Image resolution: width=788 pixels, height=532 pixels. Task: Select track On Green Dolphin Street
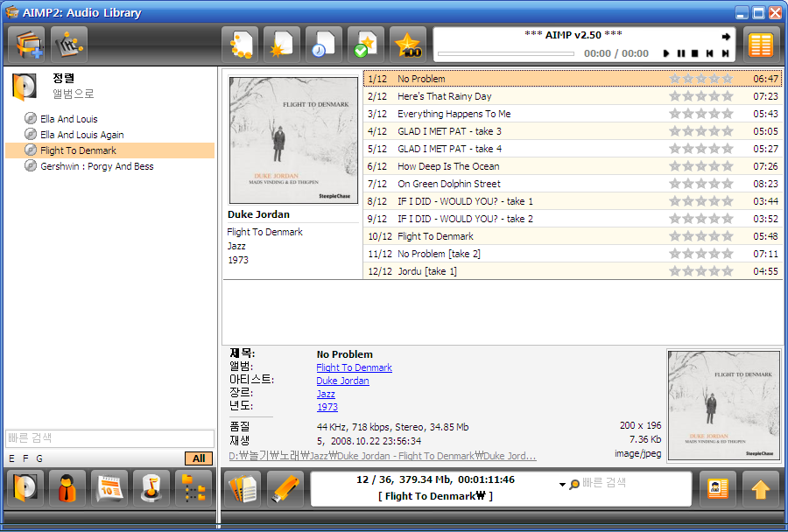(573, 184)
